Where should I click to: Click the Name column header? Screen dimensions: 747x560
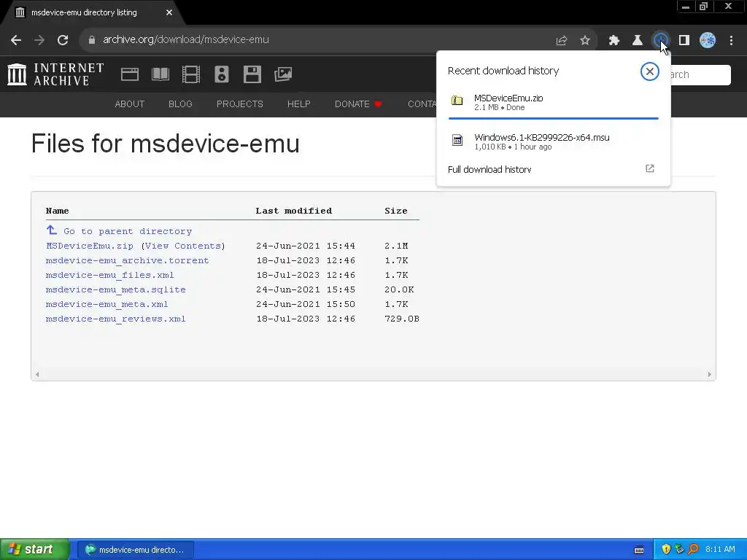(x=57, y=211)
